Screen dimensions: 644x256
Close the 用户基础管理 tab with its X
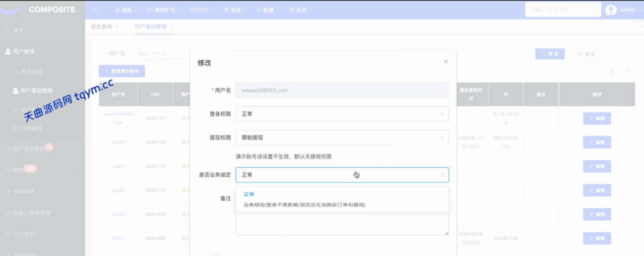[x=171, y=26]
